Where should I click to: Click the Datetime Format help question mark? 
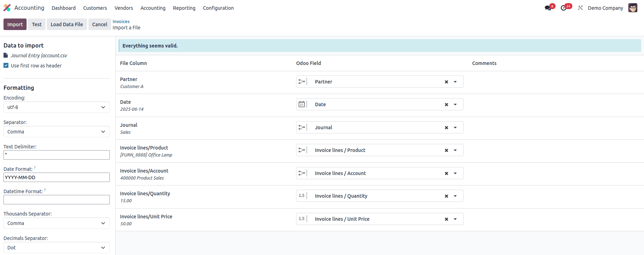pos(45,190)
